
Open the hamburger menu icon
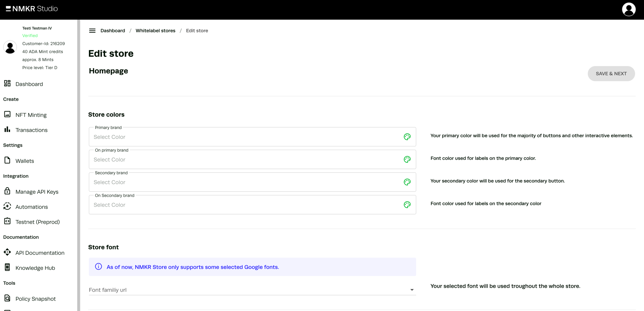(x=92, y=31)
